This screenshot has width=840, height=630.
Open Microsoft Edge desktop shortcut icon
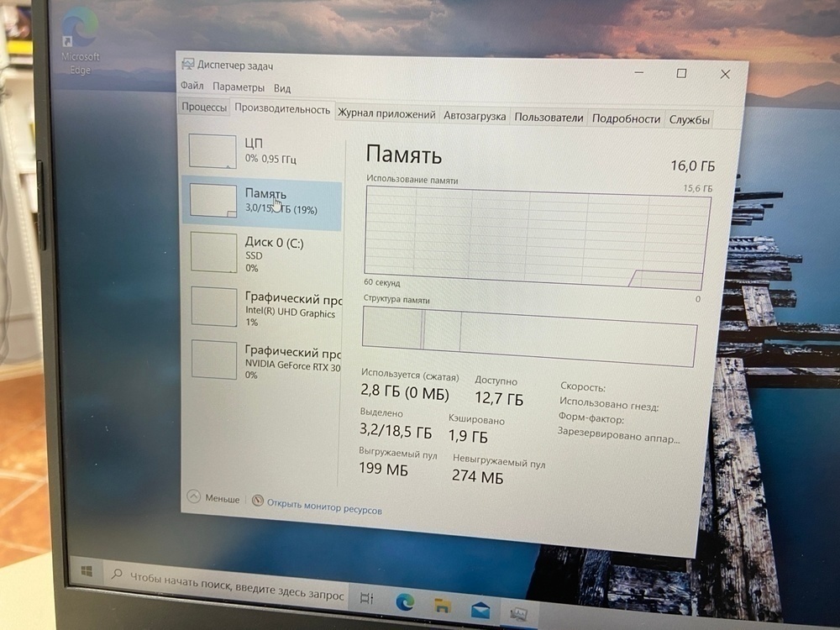(x=80, y=40)
